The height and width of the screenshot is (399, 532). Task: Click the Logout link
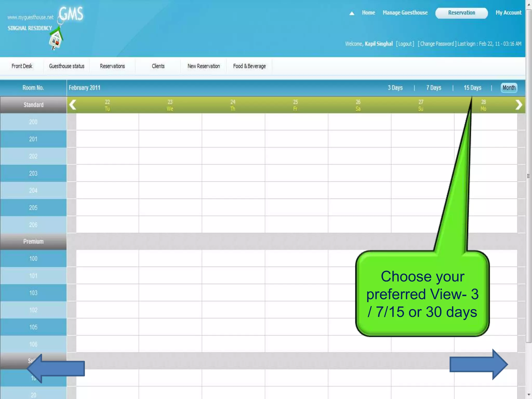(x=405, y=44)
